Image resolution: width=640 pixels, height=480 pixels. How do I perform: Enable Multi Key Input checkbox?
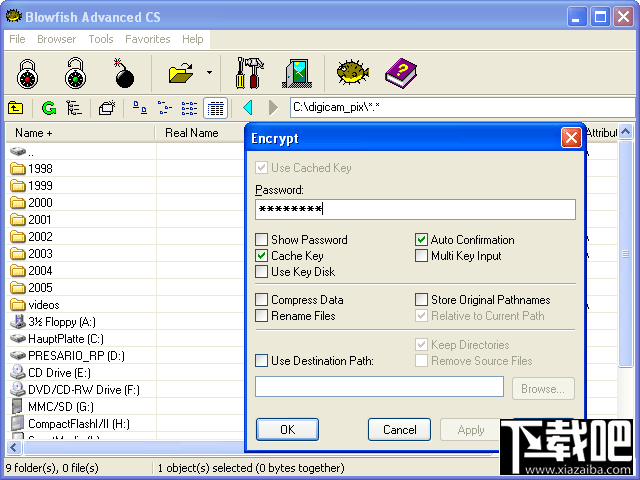(421, 256)
